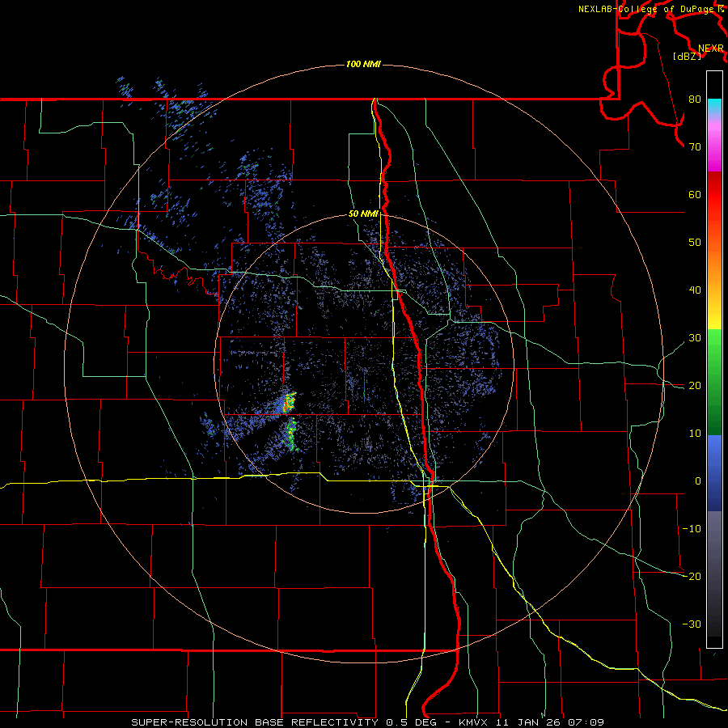This screenshot has height=728, width=728.
Task: Click the -30 value on the dBZ scale
Action: click(692, 624)
